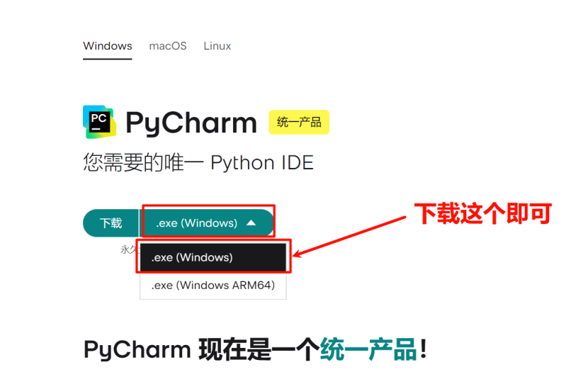Switch to the macOS tab
This screenshot has width=588, height=372.
168,46
